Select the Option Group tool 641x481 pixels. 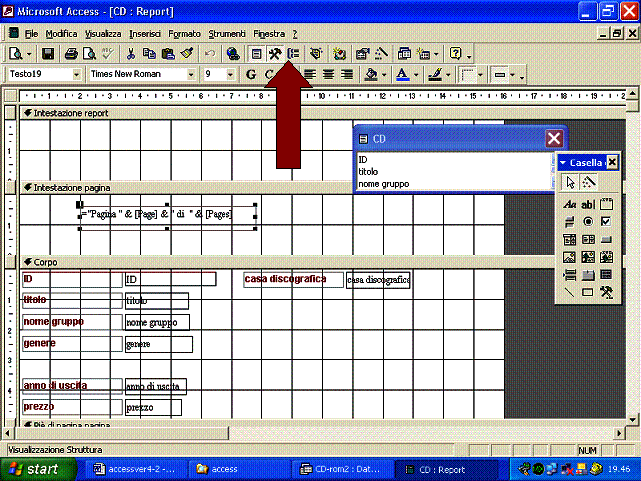[606, 204]
